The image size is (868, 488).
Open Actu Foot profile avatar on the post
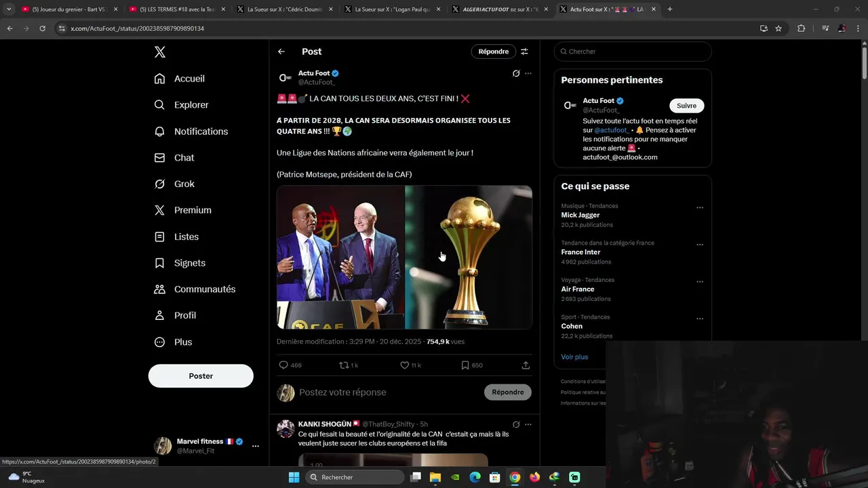click(x=285, y=77)
